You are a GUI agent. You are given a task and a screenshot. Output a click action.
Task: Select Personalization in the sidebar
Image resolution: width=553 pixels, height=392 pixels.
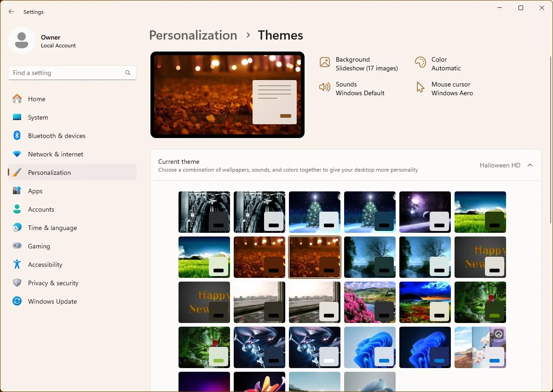tap(72, 173)
